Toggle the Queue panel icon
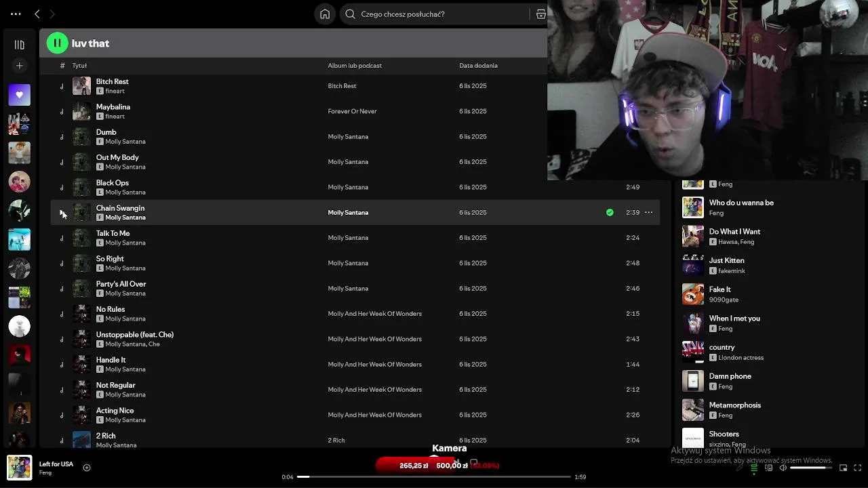 pos(754,468)
